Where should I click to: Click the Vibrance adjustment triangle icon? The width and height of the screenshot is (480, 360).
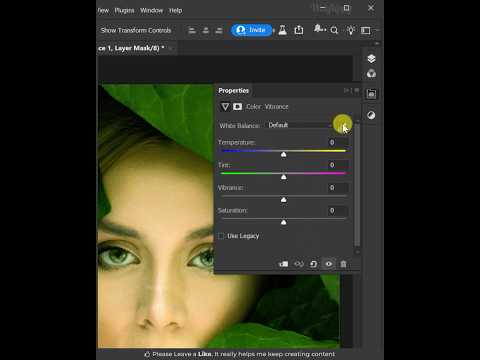pyautogui.click(x=225, y=107)
